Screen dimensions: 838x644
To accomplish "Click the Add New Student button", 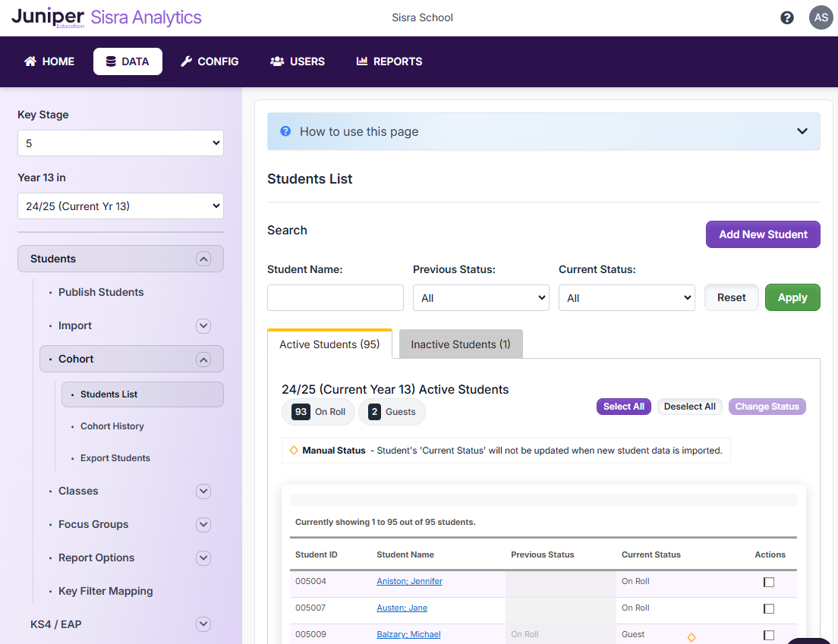I will (763, 234).
